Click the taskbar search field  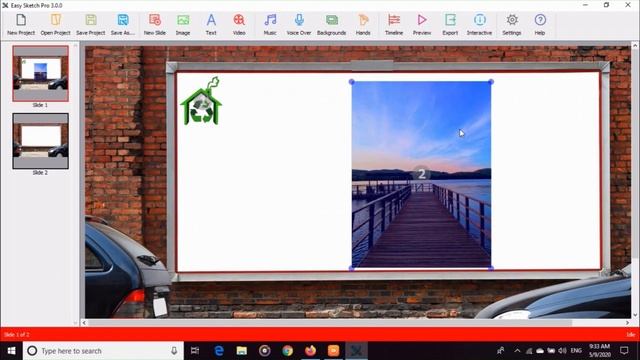point(103,351)
